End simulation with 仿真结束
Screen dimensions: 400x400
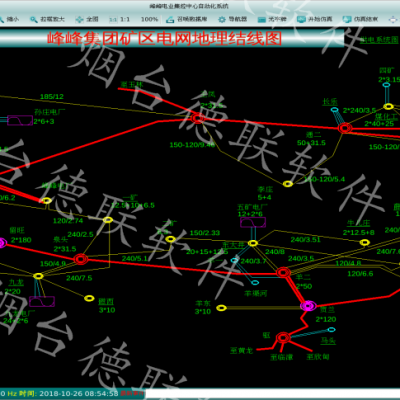[360, 19]
